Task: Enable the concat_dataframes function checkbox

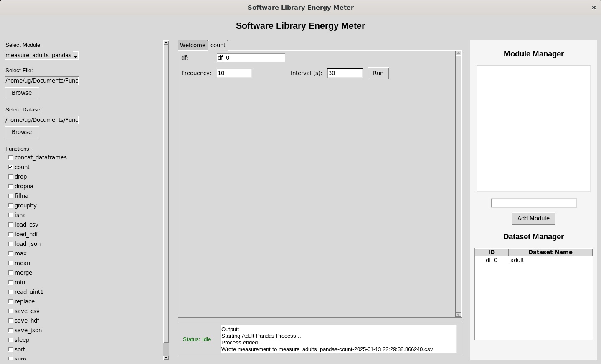Action: (x=10, y=157)
